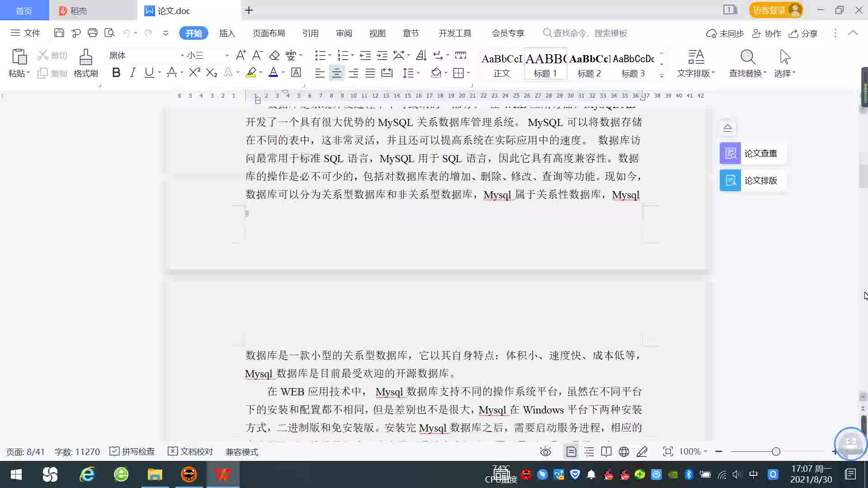The width and height of the screenshot is (868, 488).
Task: Switch to the 开发工具 tab
Action: (455, 33)
